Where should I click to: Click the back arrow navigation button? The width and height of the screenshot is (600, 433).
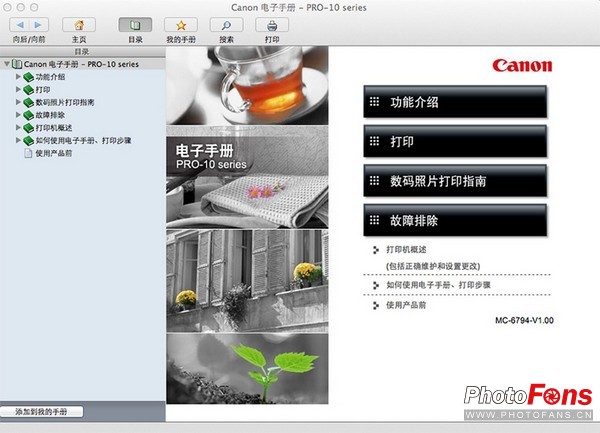tap(19, 24)
